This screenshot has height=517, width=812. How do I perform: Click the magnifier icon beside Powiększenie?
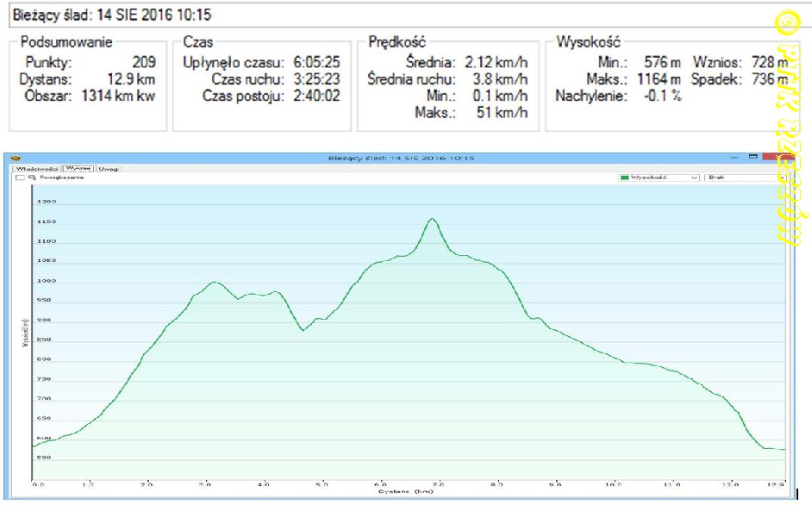coord(32,178)
